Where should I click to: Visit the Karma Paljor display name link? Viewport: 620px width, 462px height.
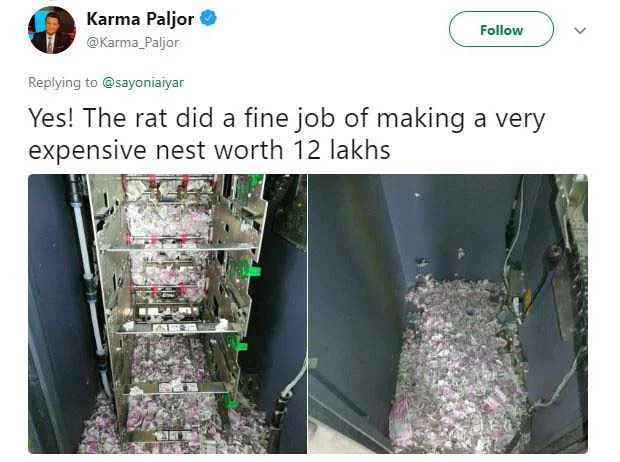(140, 19)
